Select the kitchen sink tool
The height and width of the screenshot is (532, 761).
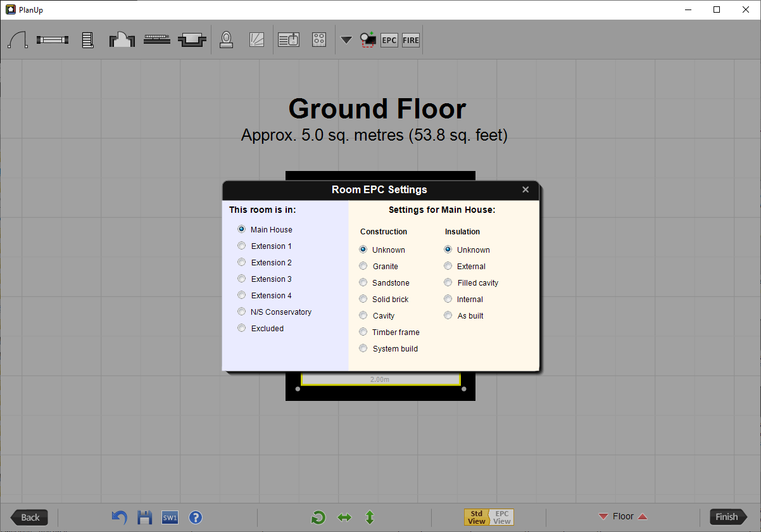click(x=289, y=40)
